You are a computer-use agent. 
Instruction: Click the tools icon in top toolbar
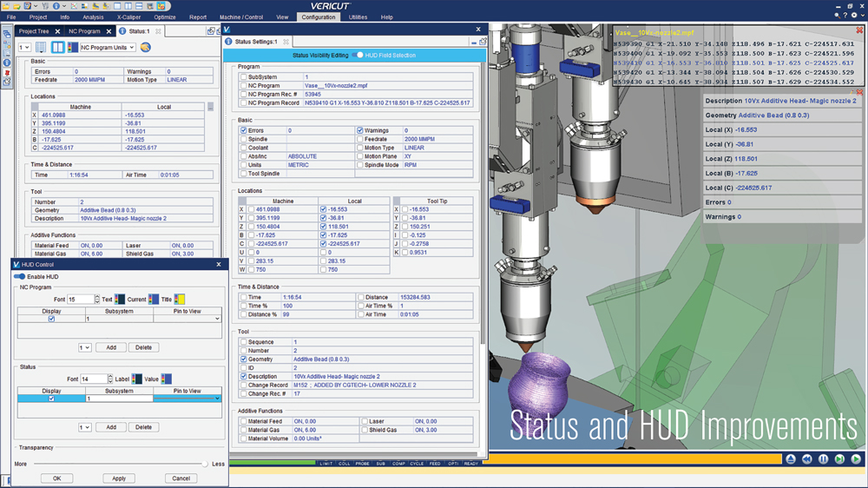click(45, 6)
